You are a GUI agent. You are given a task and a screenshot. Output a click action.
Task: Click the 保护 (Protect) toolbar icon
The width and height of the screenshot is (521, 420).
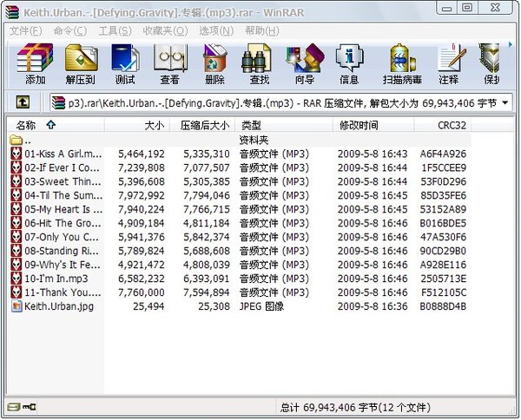[490, 64]
